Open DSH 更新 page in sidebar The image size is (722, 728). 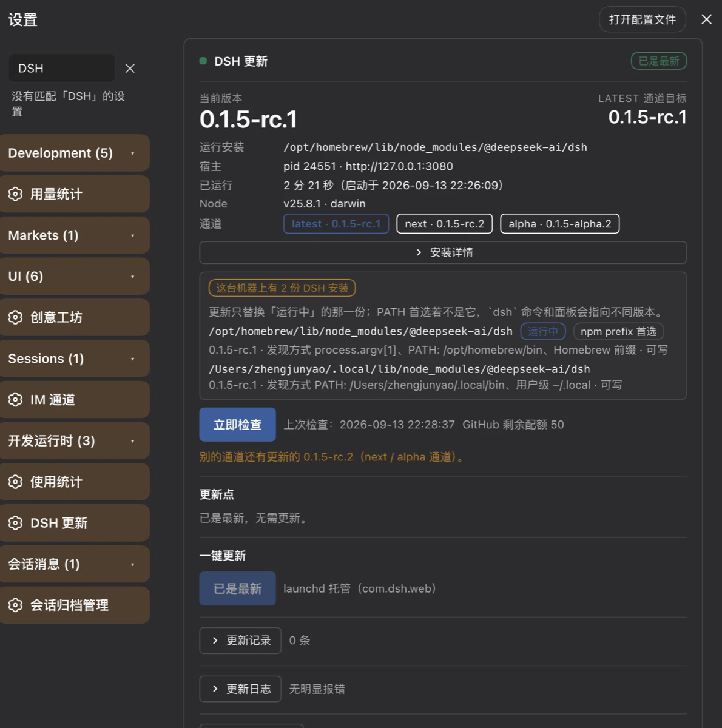75,523
